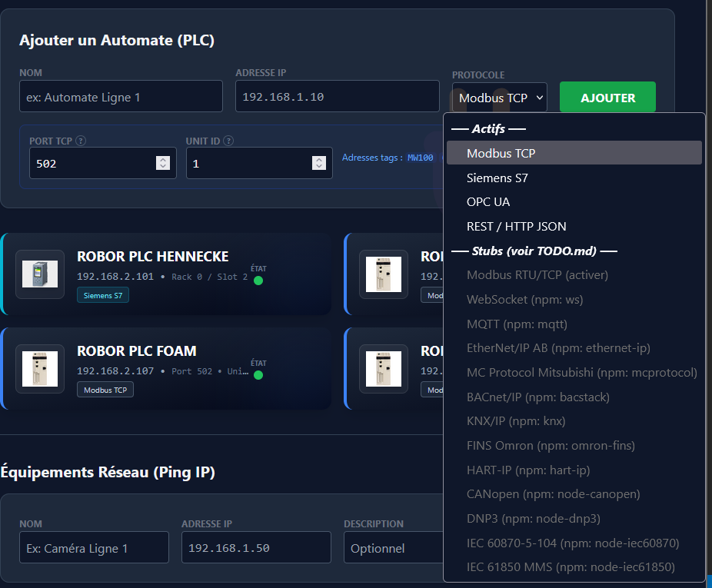This screenshot has width=712, height=588.
Task: Select BACnet/IP (npm: bacstack) option
Action: [574, 397]
